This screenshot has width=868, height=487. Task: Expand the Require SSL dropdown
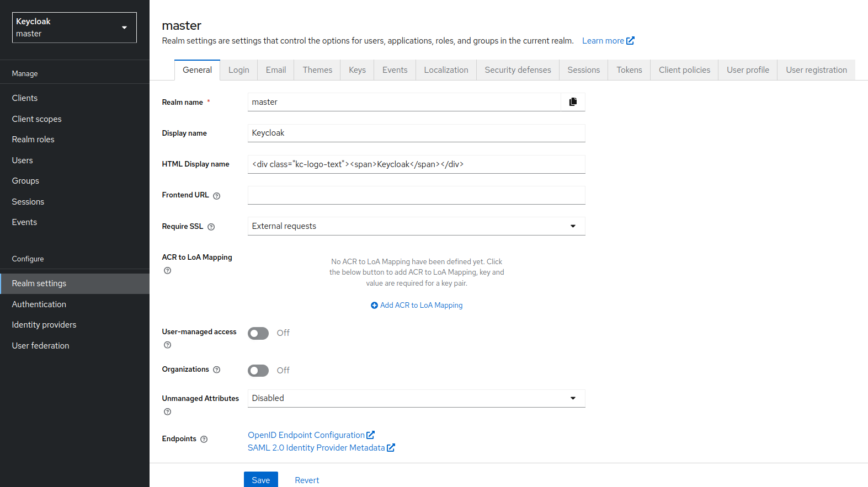tap(417, 226)
